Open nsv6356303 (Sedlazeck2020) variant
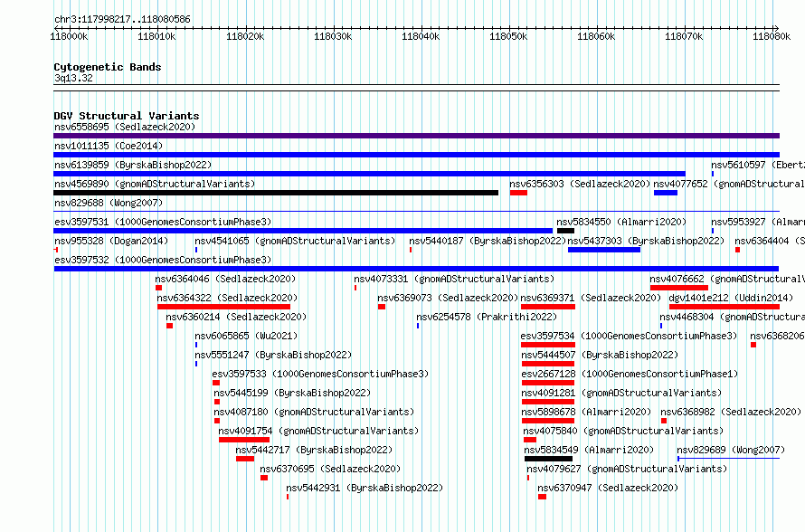805x532 pixels. [580, 184]
